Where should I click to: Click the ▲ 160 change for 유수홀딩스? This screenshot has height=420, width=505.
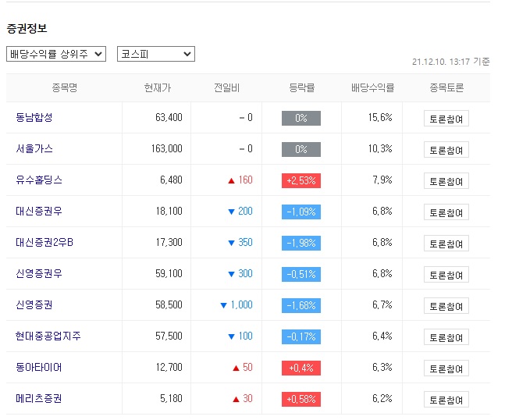tap(240, 180)
